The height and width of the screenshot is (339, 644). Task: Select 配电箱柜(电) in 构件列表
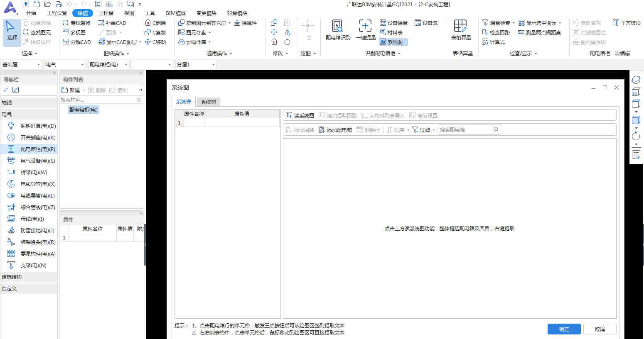tap(84, 110)
